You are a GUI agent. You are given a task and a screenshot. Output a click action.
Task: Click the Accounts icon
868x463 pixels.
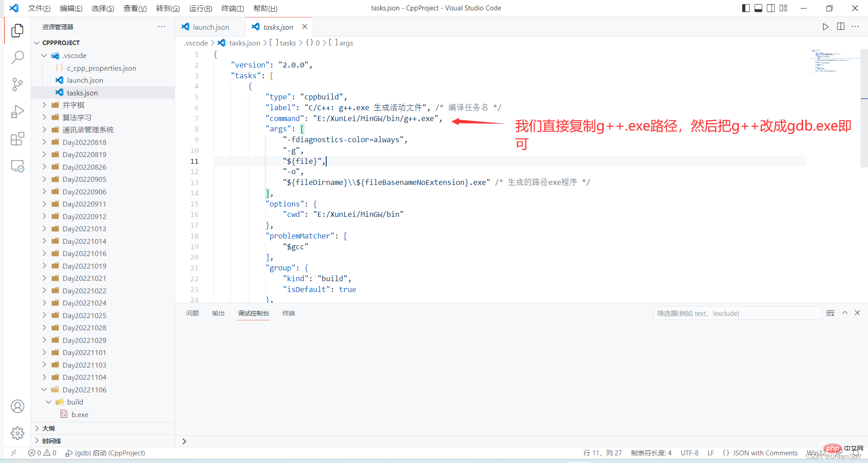pos(17,406)
